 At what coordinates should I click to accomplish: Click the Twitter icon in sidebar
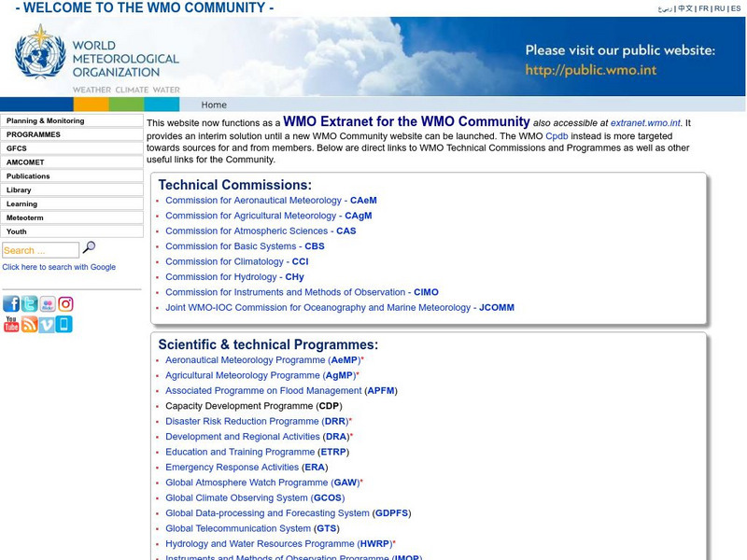pos(28,302)
